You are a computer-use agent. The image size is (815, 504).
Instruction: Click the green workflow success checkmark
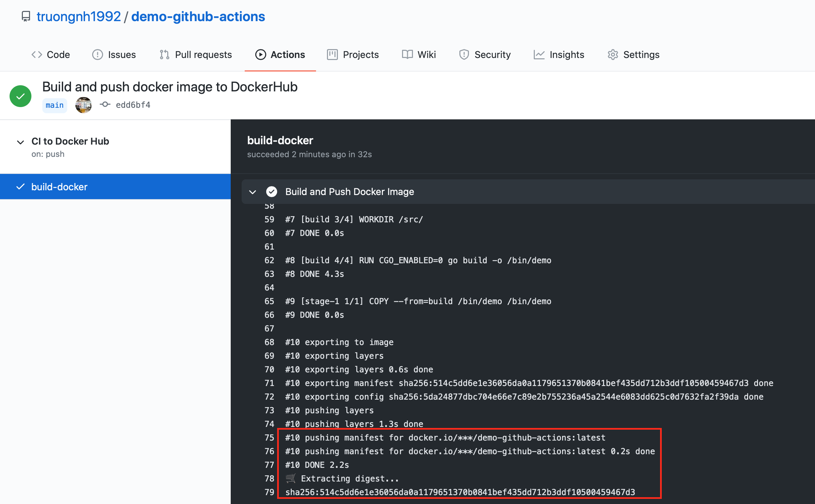(x=20, y=96)
